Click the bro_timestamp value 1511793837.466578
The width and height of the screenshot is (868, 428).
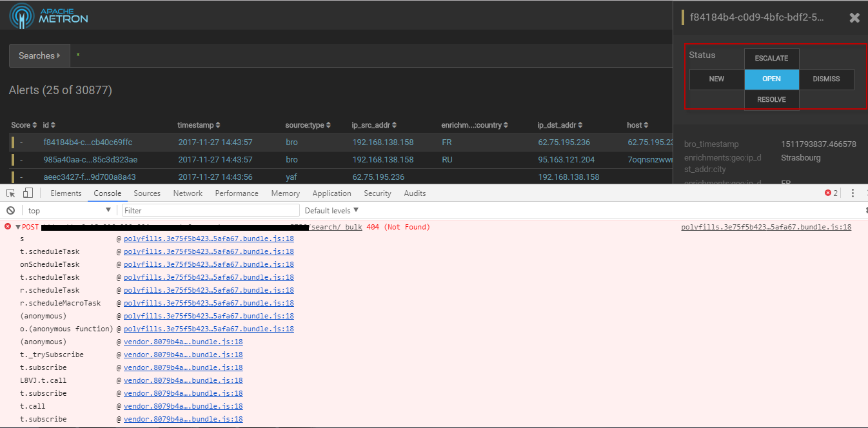coord(818,144)
